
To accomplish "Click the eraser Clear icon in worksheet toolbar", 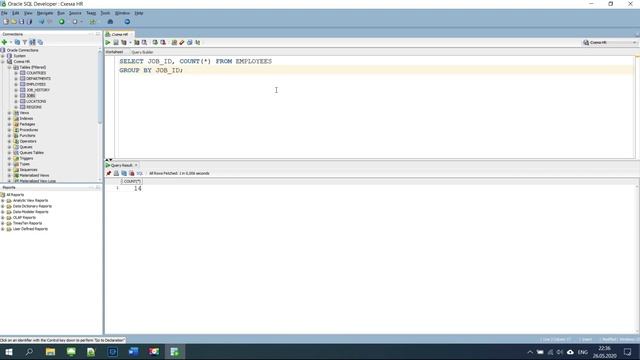I will pos(182,42).
